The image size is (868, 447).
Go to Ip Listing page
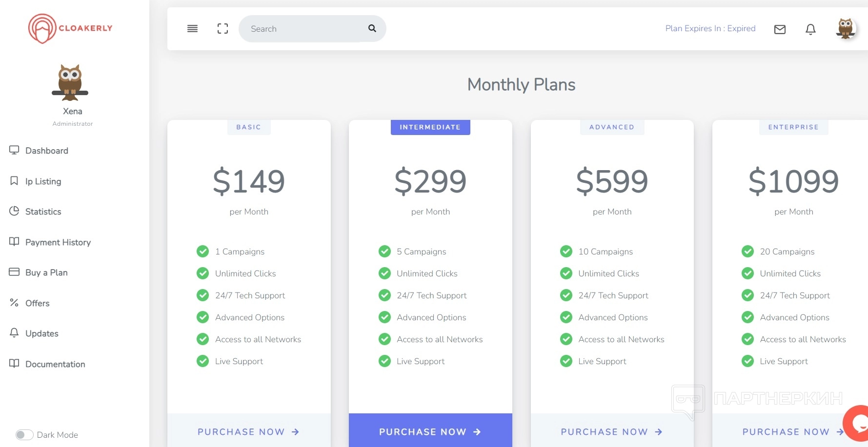point(43,181)
